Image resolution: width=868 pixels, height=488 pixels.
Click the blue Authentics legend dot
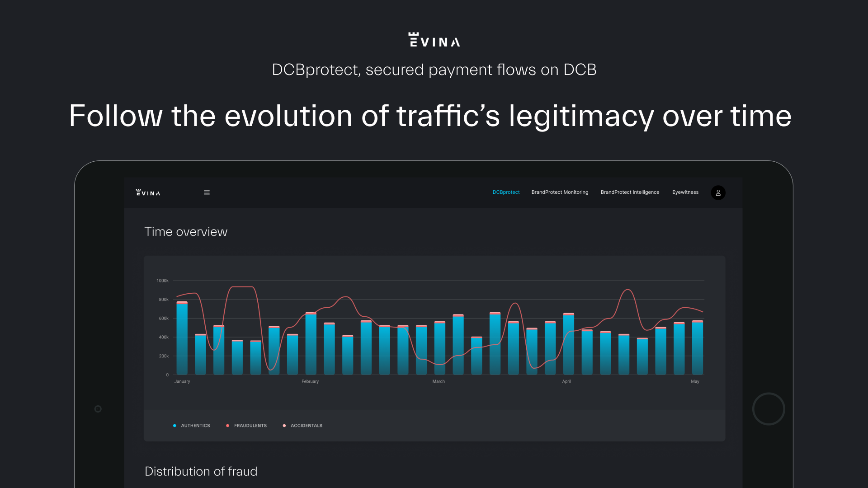click(x=175, y=426)
